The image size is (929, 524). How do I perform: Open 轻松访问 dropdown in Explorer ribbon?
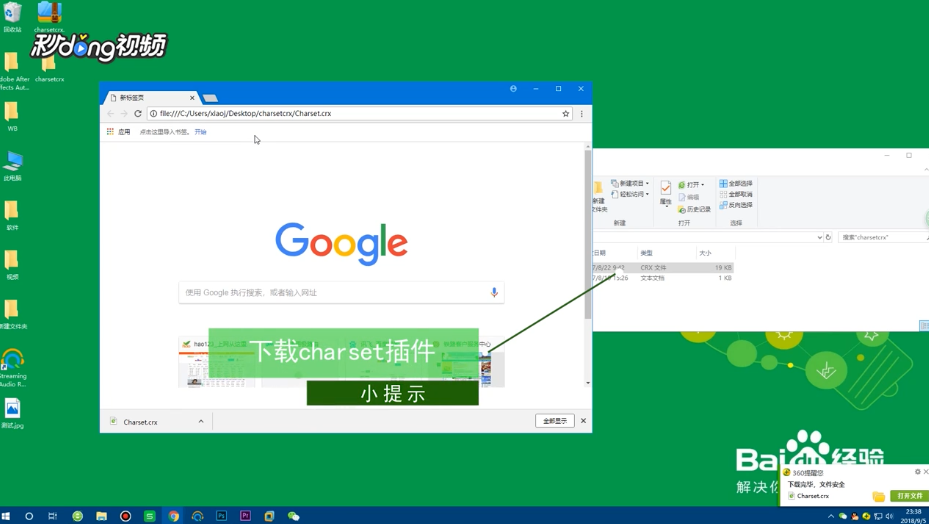(630, 194)
